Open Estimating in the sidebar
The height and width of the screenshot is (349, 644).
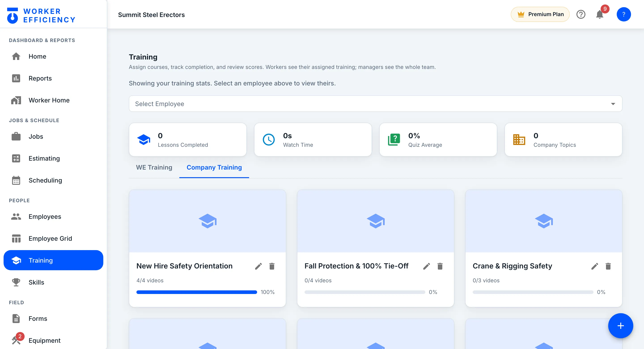click(x=53, y=159)
